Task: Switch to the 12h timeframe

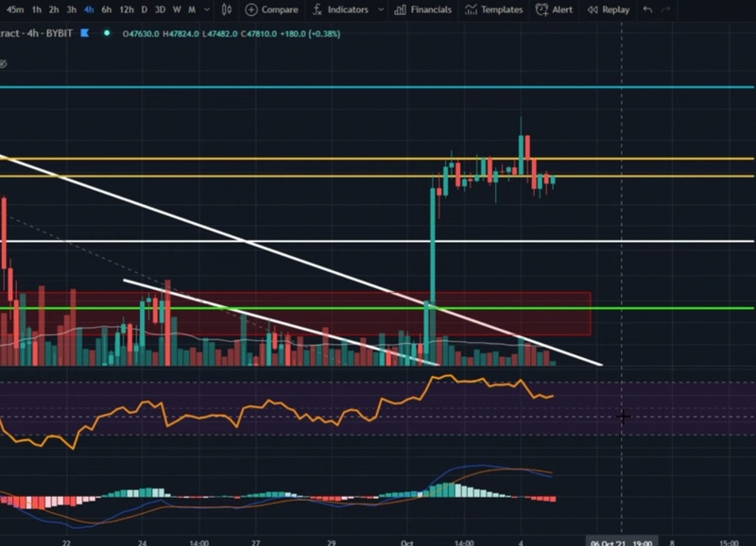Action: tap(127, 9)
